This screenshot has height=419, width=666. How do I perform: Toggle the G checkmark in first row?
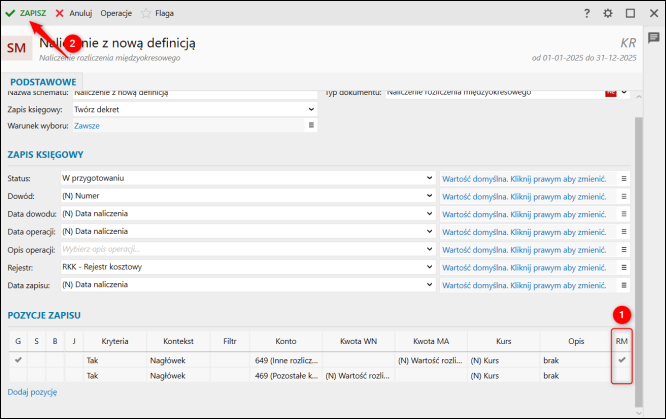point(17,359)
